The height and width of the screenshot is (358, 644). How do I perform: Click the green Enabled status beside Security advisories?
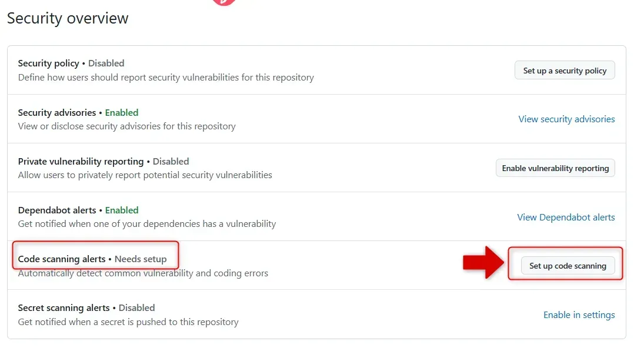pos(122,113)
